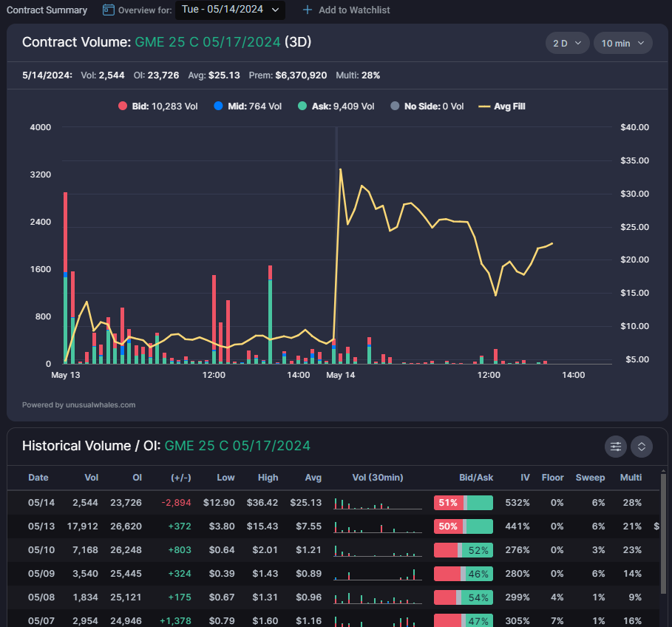The width and height of the screenshot is (672, 627).
Task: Sort table by IV column header
Action: [525, 478]
